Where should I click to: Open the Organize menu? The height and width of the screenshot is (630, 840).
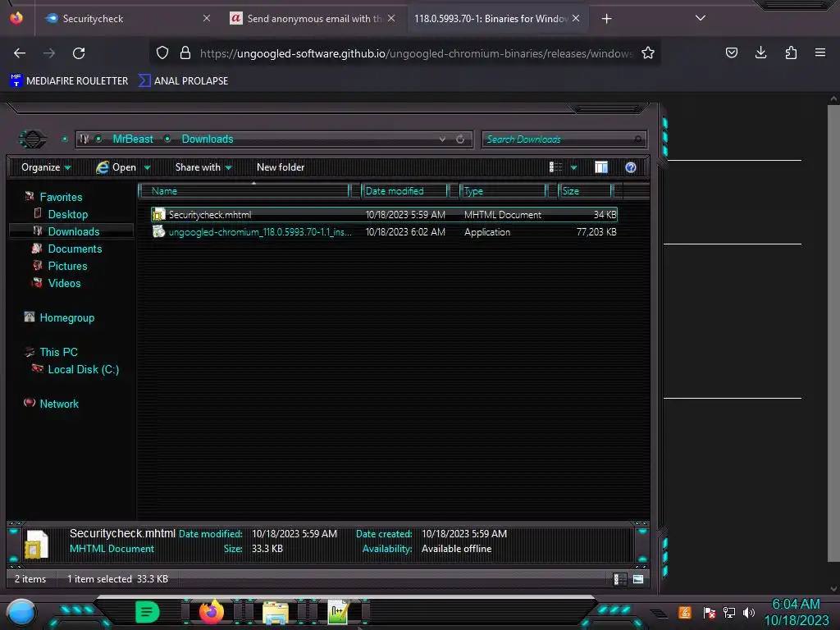point(46,167)
